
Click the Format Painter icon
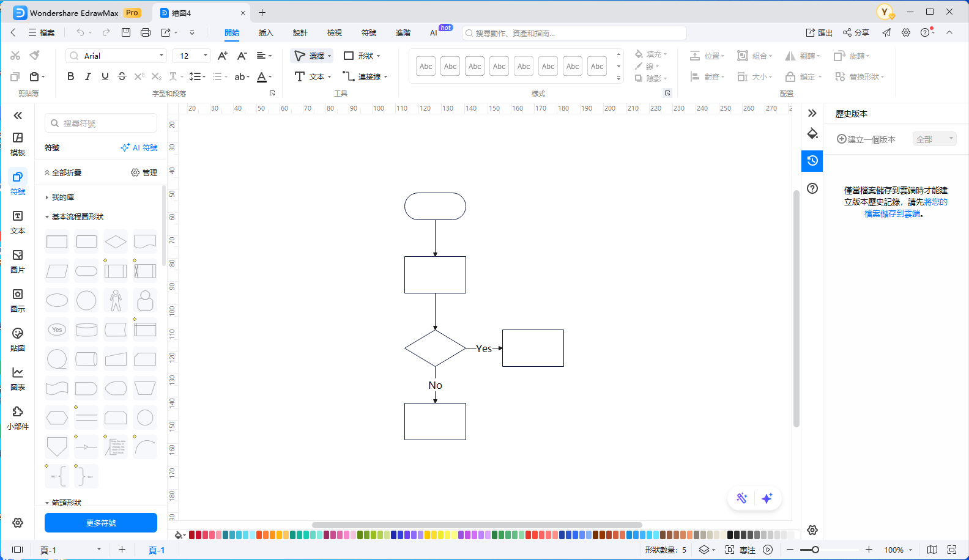[x=35, y=56]
